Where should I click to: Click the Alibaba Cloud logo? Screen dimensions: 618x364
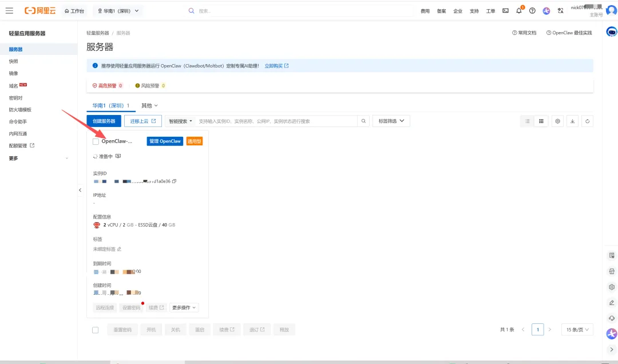tap(40, 11)
